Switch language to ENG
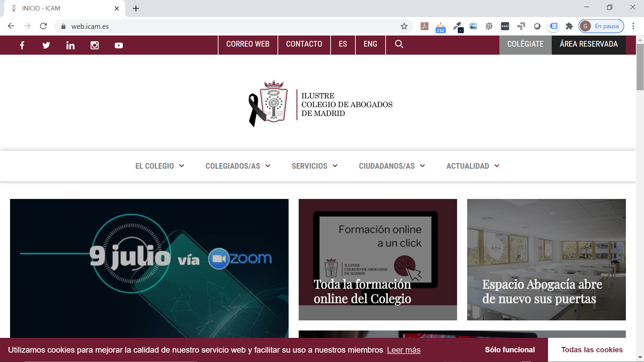 pos(370,45)
